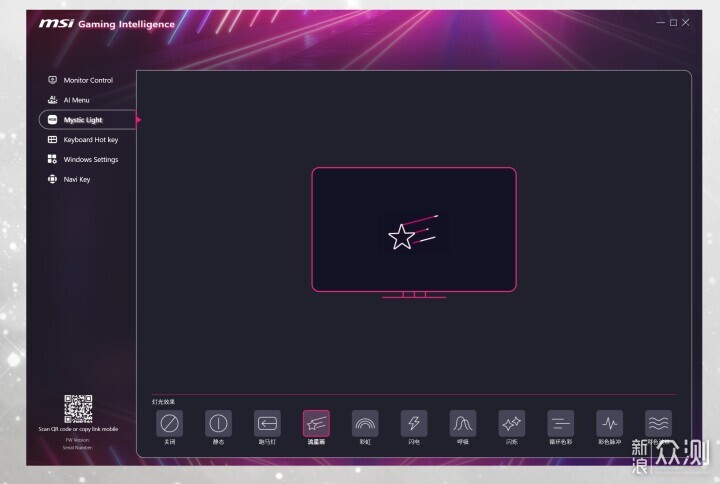The width and height of the screenshot is (720, 484).
Task: Click the monitor preview with meteor star
Action: [x=414, y=232]
